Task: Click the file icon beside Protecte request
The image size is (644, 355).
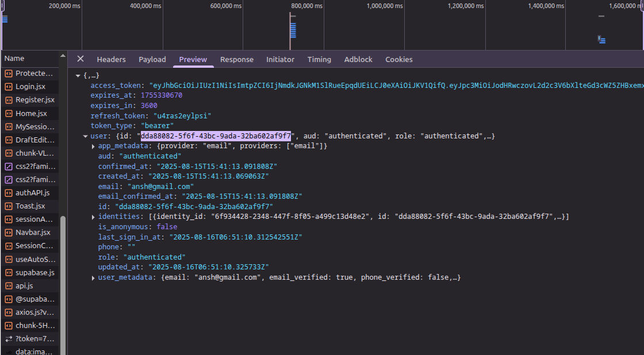Action: click(8, 74)
